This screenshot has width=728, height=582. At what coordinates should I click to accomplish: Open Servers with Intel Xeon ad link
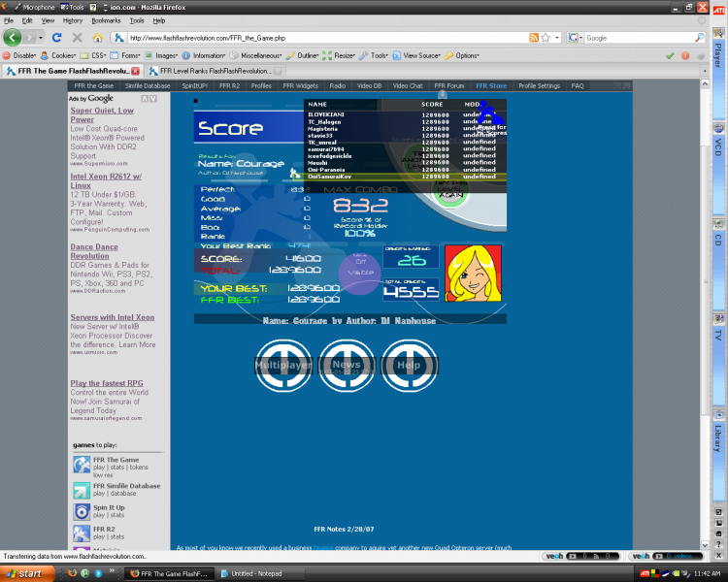tap(113, 317)
